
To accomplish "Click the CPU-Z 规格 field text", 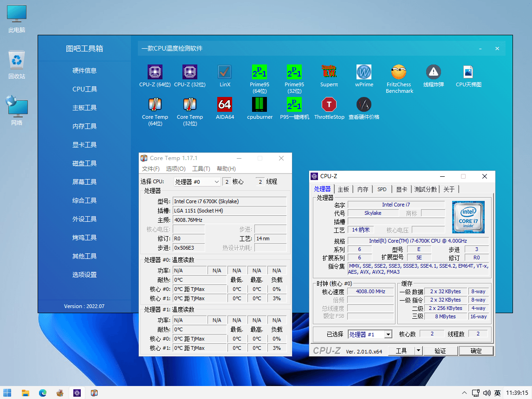I will point(418,241).
